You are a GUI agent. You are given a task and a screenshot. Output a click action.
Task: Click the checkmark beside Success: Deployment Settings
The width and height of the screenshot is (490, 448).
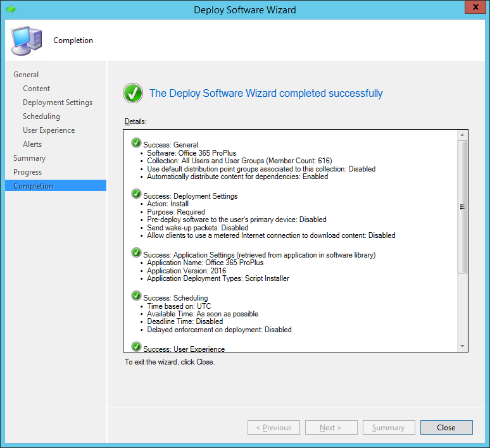tap(136, 194)
